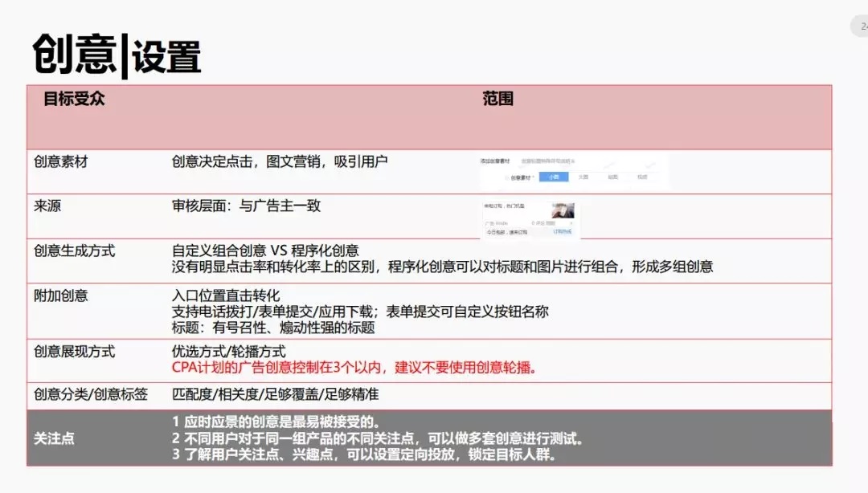Click the slide page number badge
Image resolution: width=868 pixels, height=493 pixels.
(860, 26)
